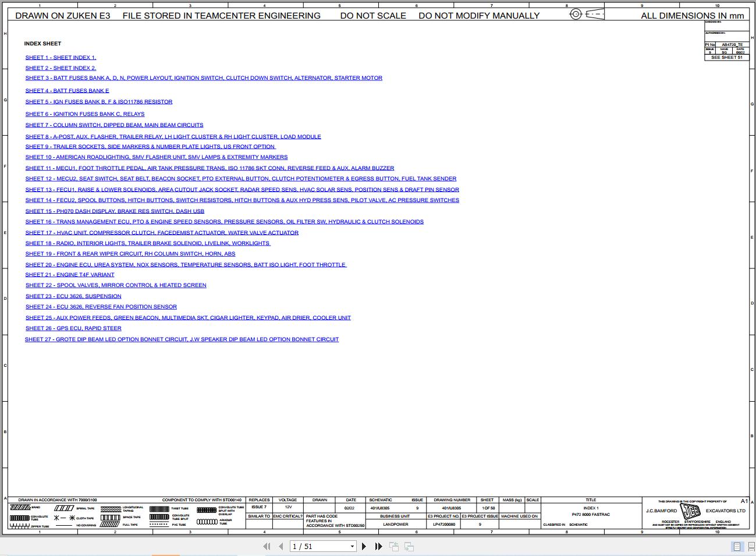Viewport: 756px width, 556px height.
Task: Open Sheet 7 - Column Switch link
Action: point(114,125)
